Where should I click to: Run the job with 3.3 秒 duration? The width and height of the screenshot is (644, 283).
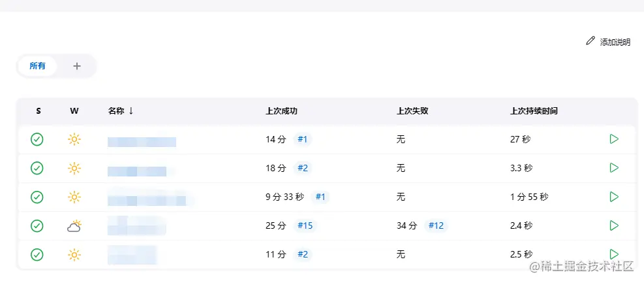coord(613,168)
